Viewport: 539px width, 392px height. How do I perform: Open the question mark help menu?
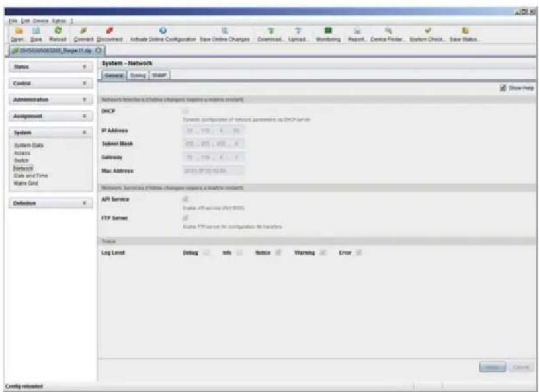(x=72, y=21)
